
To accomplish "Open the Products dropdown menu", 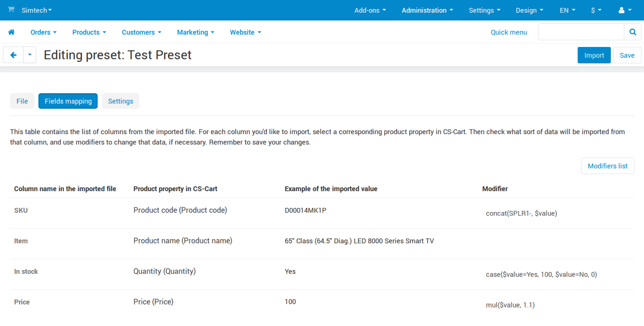I will (88, 32).
